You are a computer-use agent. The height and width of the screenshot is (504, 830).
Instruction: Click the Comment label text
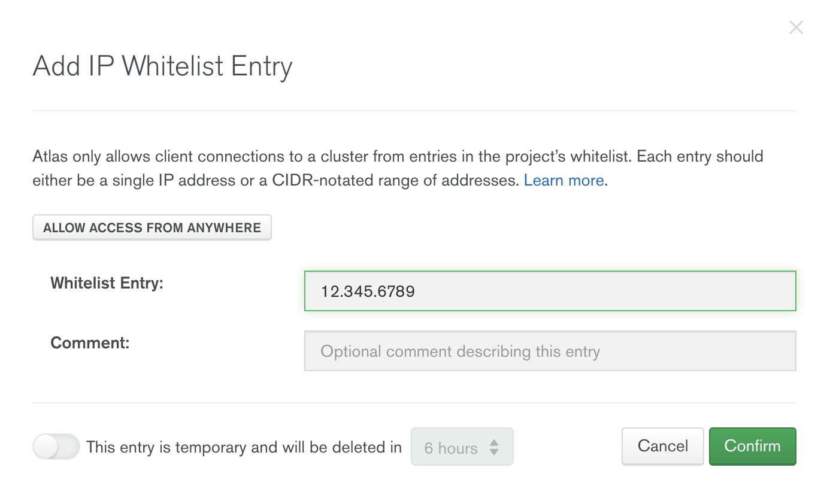point(90,343)
